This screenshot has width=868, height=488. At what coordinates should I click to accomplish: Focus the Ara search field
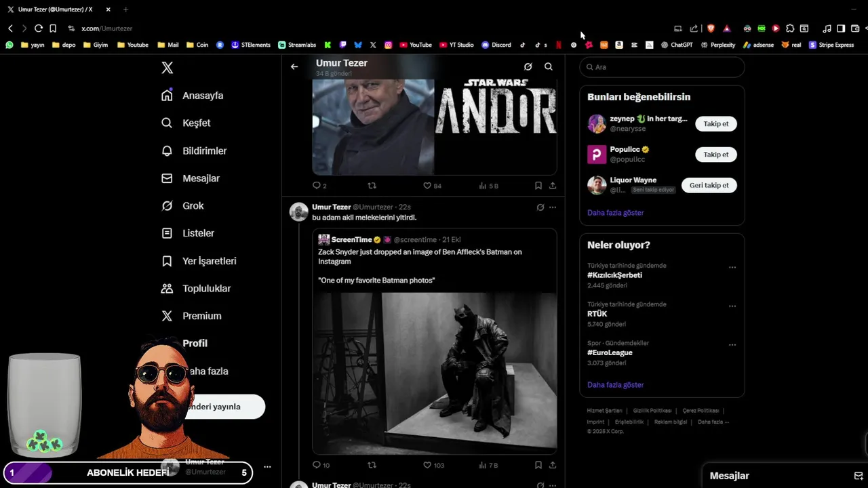click(663, 67)
